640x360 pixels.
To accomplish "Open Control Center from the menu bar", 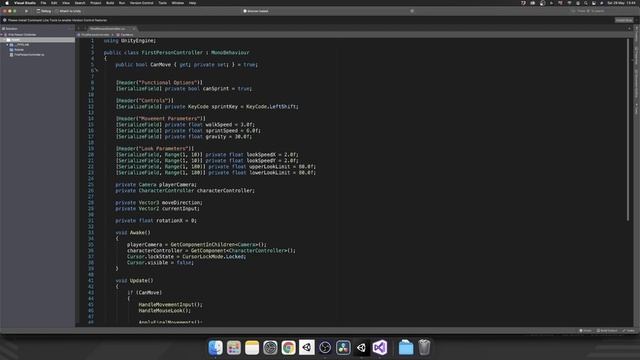I will 593,3.
